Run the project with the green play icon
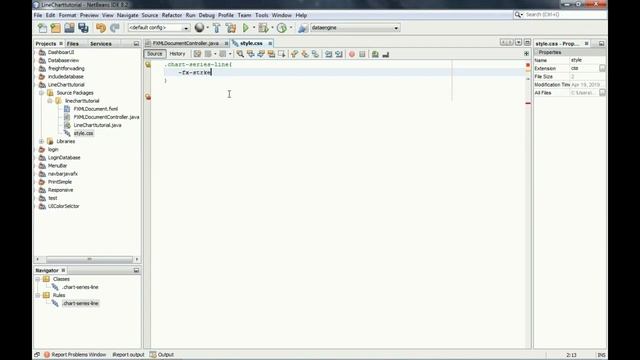The width and height of the screenshot is (640, 360). pos(246,28)
